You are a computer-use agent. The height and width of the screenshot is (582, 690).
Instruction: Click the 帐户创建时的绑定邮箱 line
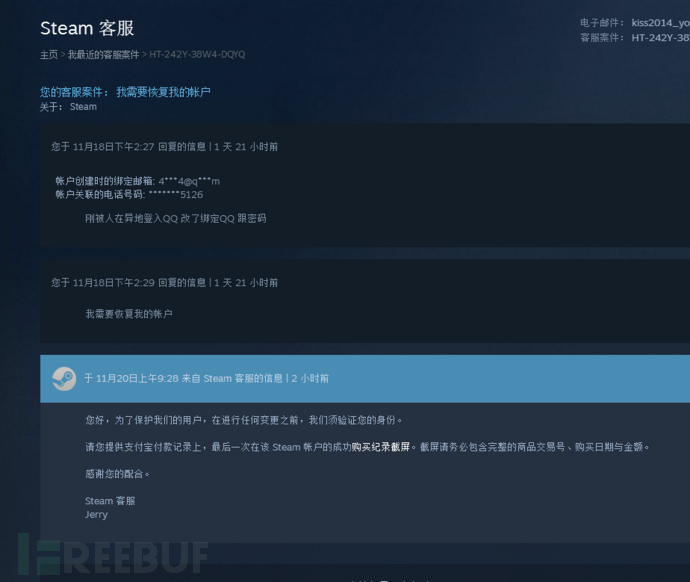coord(137,181)
